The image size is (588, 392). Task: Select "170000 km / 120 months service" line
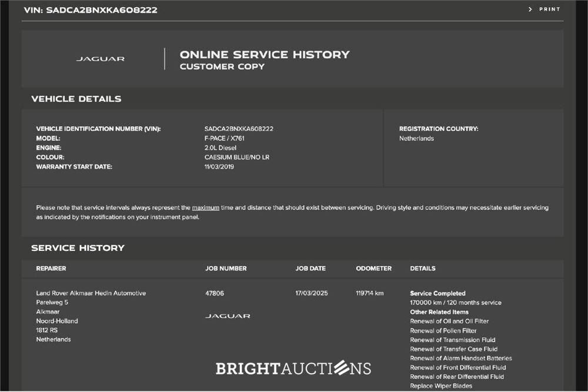456,303
